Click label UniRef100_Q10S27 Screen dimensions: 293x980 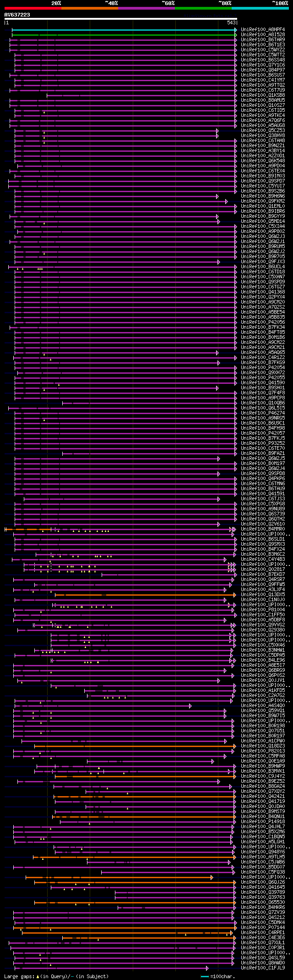coord(263,105)
